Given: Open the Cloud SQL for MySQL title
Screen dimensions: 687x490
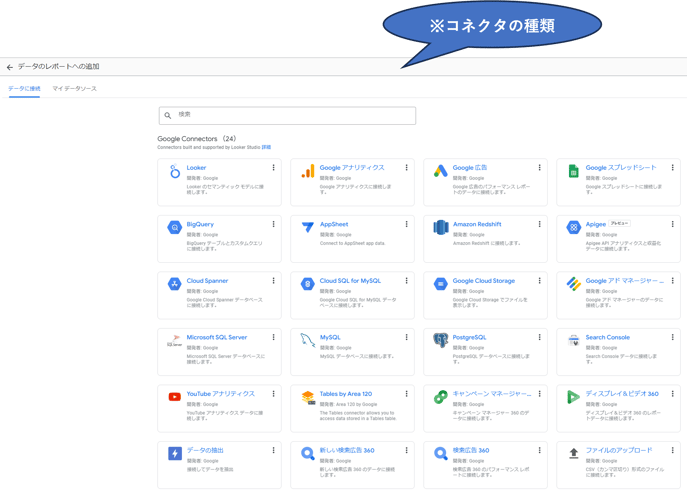Looking at the screenshot, I should pyautogui.click(x=351, y=281).
